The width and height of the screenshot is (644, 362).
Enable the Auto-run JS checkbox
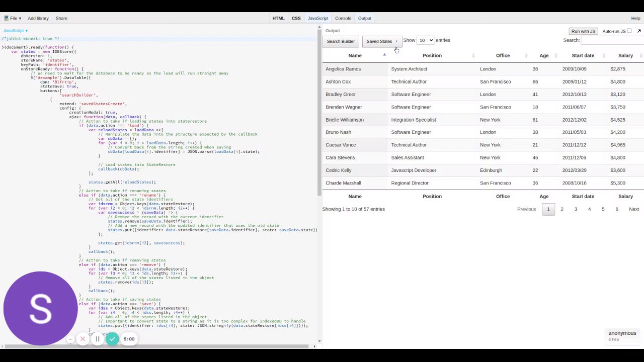point(629,31)
